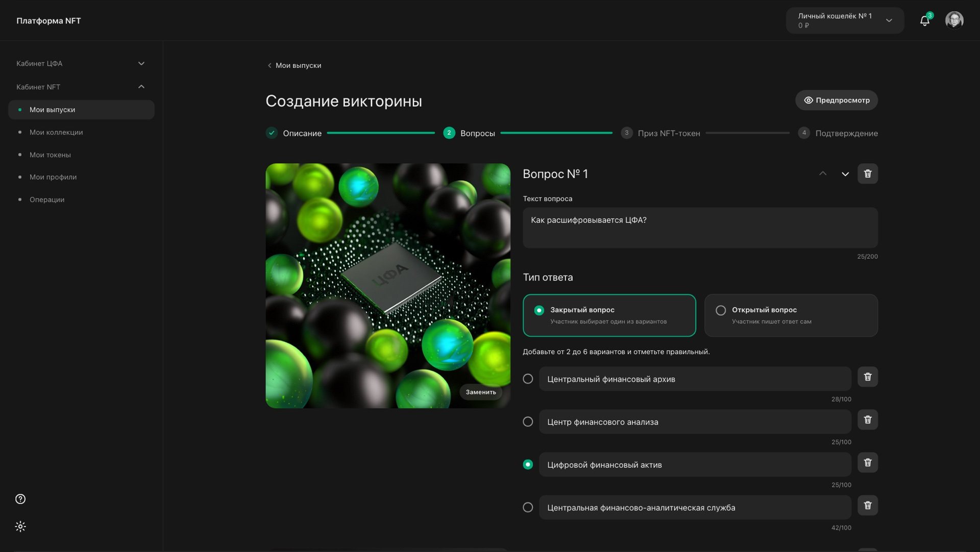Click the 'Вопросы' step in the progress bar

click(469, 133)
